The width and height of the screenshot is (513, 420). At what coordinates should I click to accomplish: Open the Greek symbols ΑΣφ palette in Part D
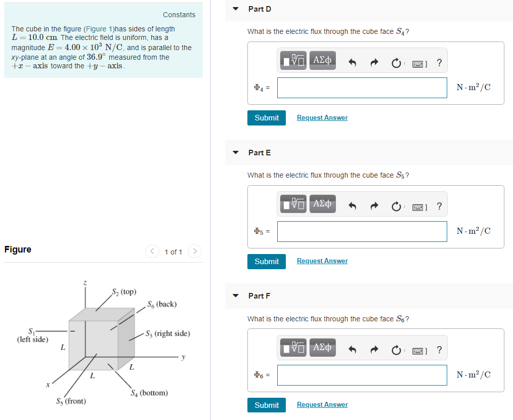click(322, 60)
